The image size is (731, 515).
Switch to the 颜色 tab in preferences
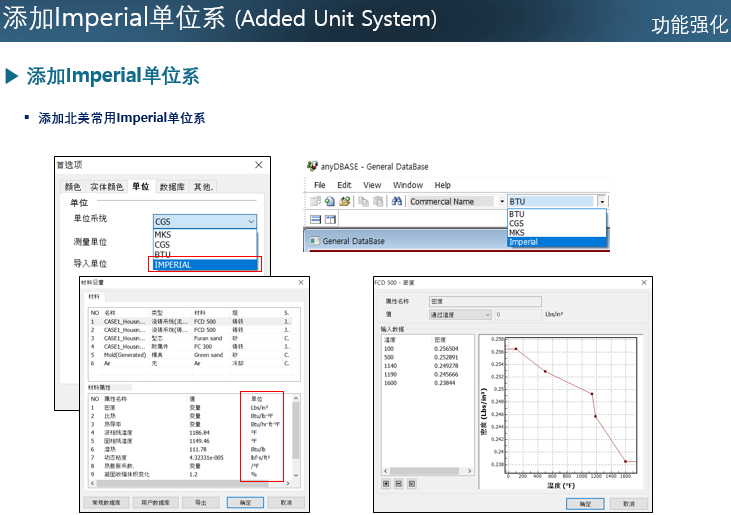pos(72,187)
